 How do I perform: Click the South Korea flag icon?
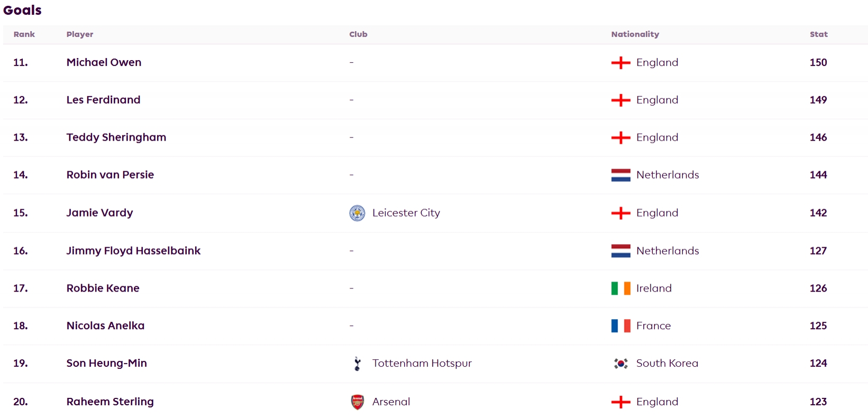620,364
